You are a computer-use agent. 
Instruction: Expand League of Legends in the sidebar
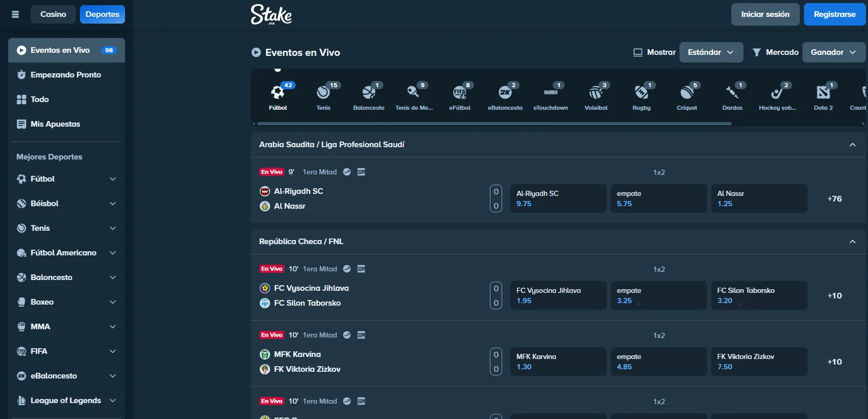[x=113, y=401]
